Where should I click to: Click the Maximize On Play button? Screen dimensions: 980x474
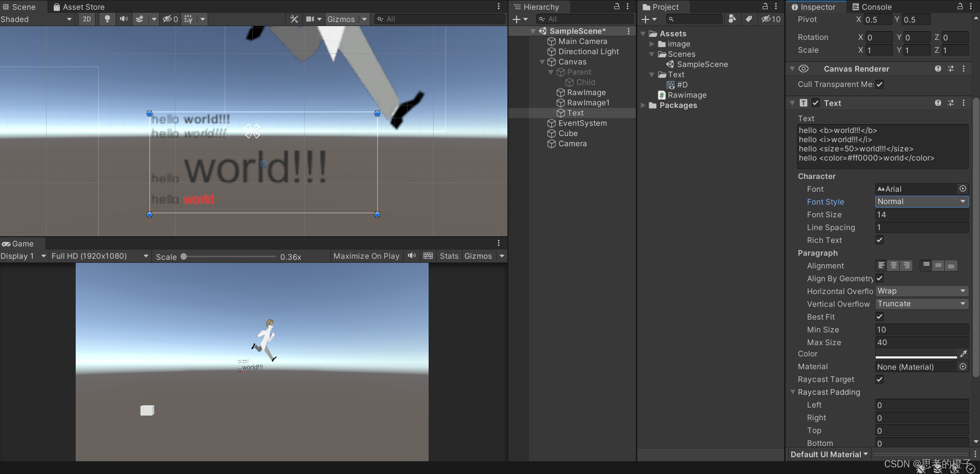(x=366, y=256)
